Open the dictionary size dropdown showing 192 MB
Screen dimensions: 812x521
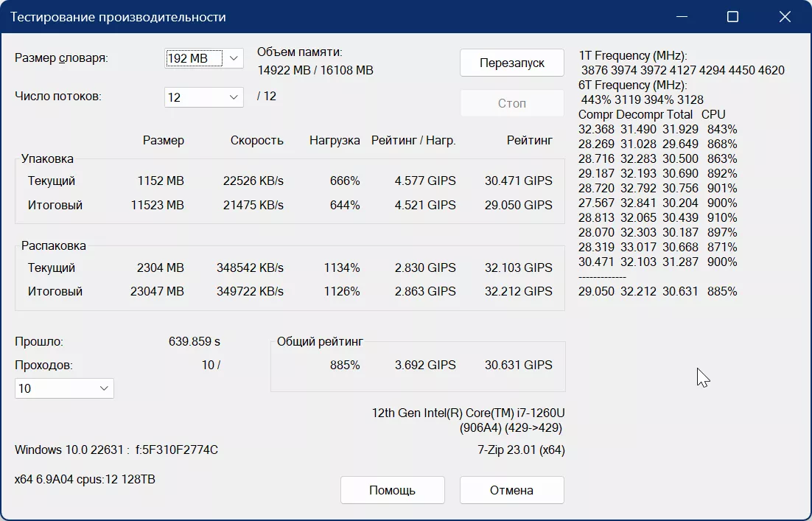point(203,58)
